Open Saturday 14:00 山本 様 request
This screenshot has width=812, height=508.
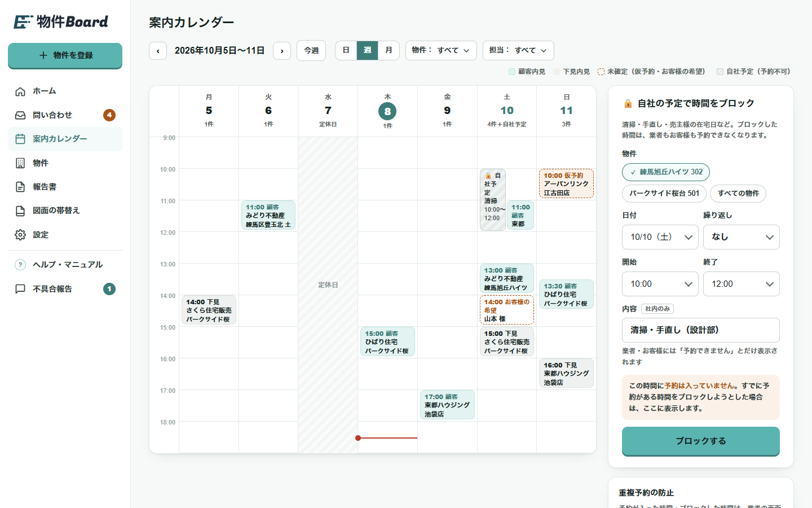click(507, 310)
